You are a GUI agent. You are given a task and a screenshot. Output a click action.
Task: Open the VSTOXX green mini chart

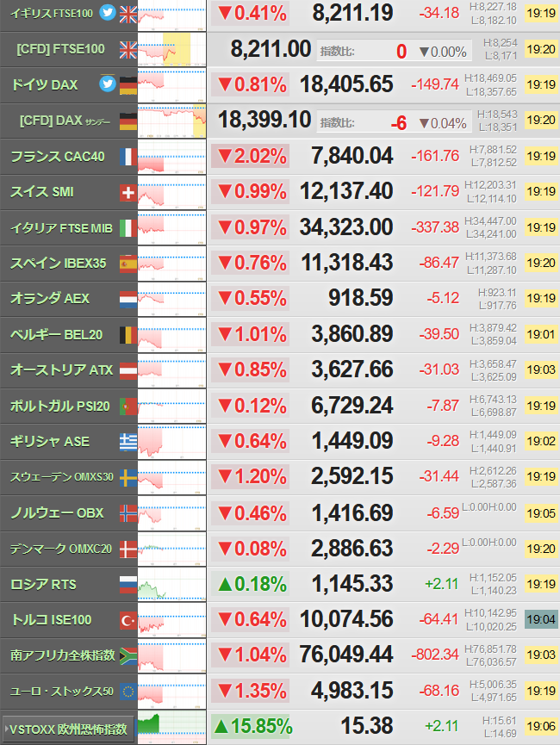(x=172, y=727)
